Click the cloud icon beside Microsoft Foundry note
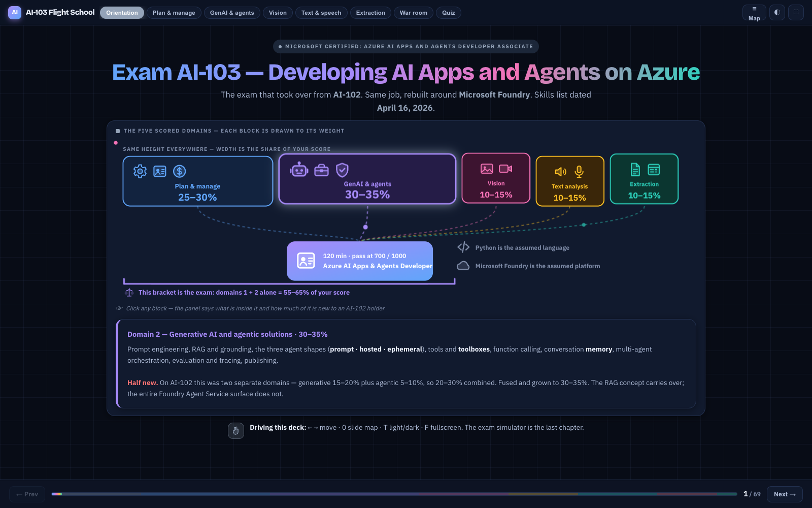 coord(463,266)
